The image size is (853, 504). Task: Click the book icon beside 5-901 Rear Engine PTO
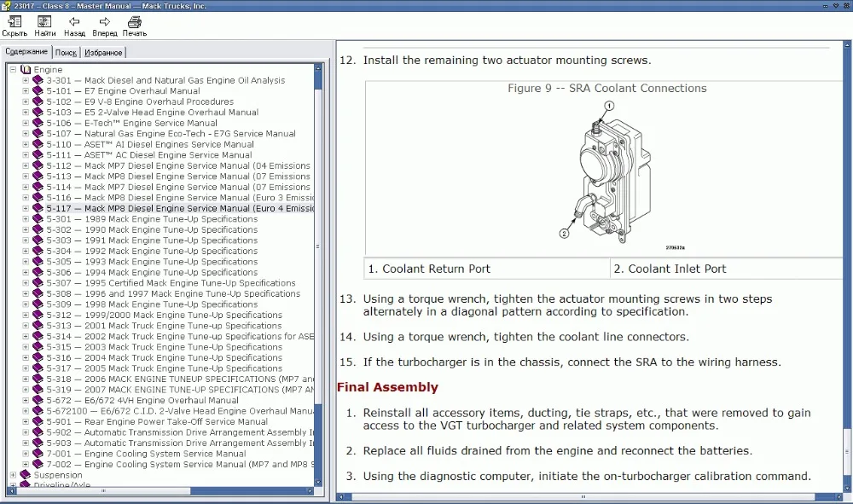pos(38,421)
